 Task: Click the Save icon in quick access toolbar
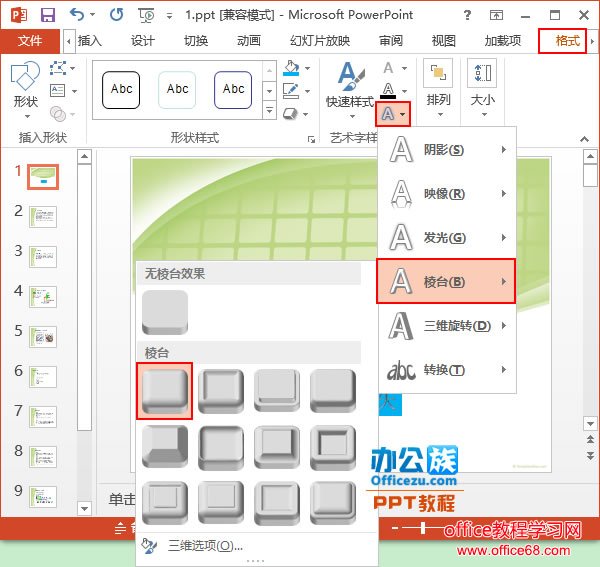[x=48, y=15]
